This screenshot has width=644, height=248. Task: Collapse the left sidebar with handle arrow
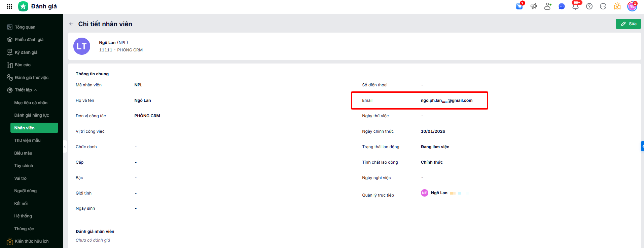tap(65, 147)
